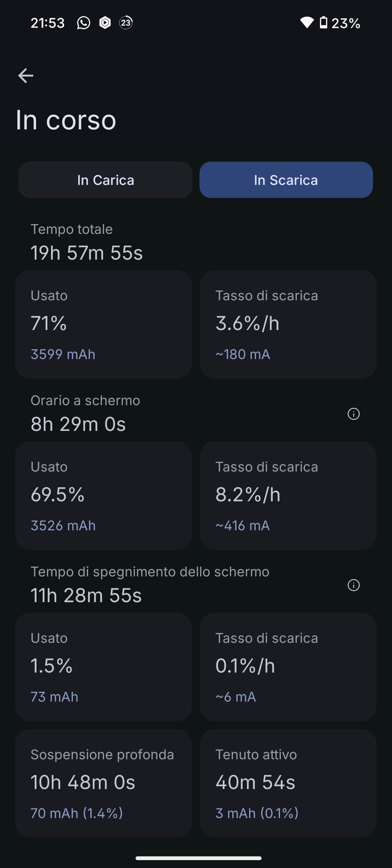The height and width of the screenshot is (868, 392).
Task: Tap the WhatsApp notification icon
Action: pos(83,23)
